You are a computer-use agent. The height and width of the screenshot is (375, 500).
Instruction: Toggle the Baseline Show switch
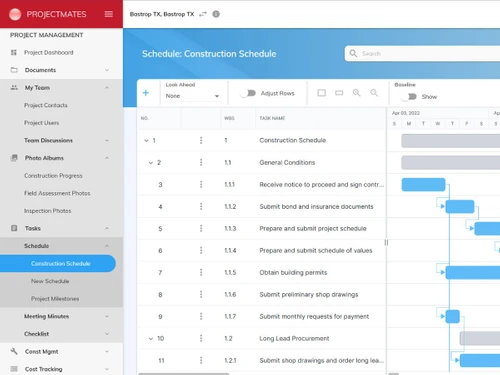(x=409, y=97)
